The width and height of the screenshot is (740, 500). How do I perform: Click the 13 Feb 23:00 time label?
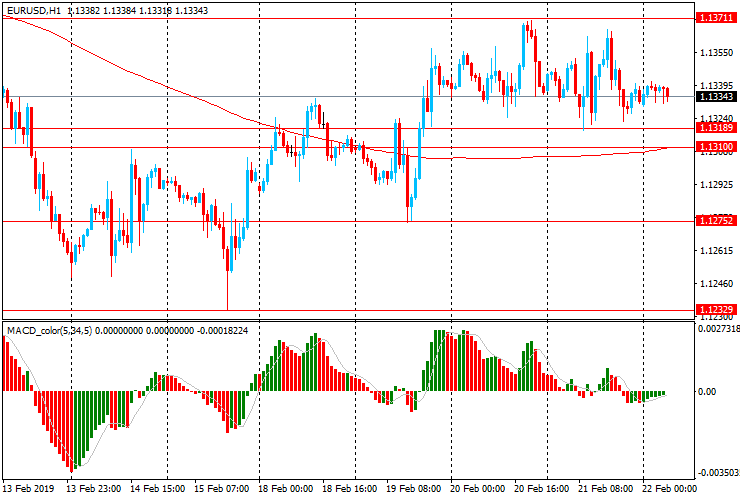click(x=93, y=488)
